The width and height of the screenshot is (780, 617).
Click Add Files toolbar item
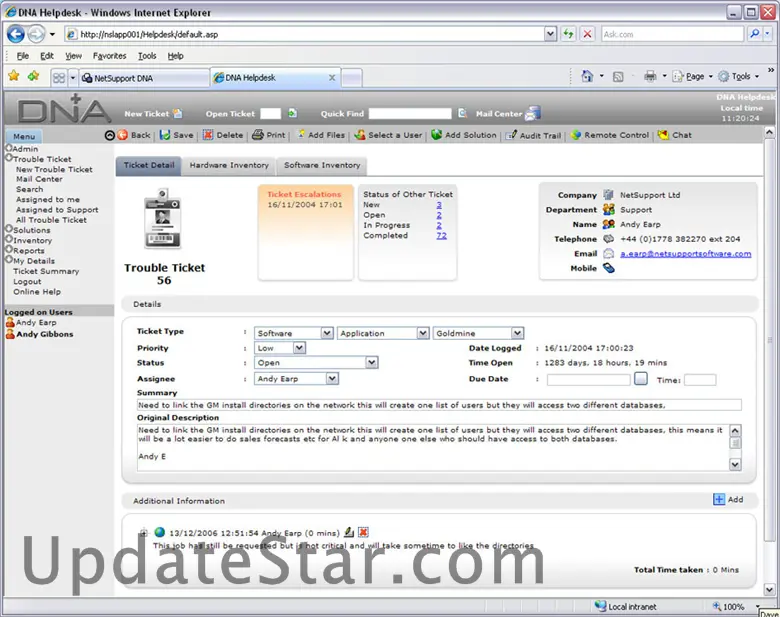coord(321,135)
